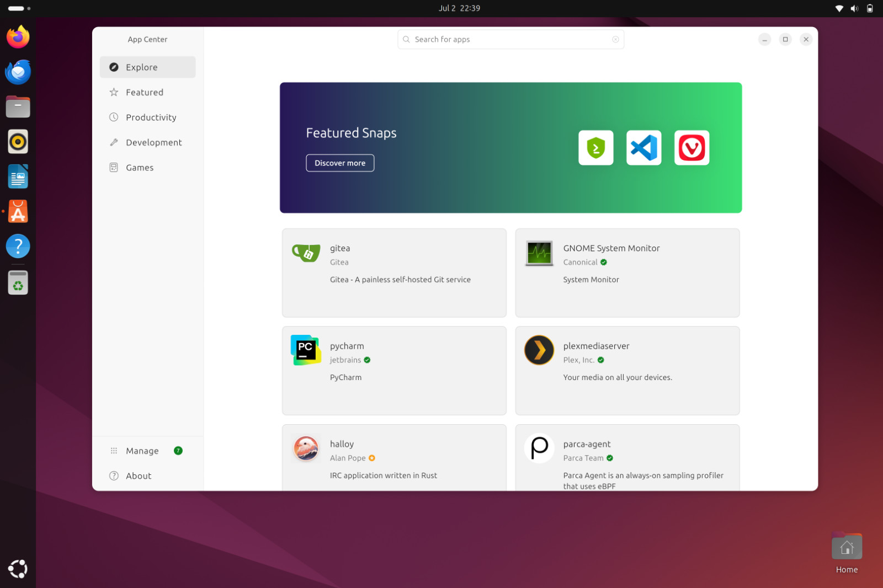This screenshot has height=588, width=883.
Task: Open LibreOffice Writer from the dock
Action: [x=18, y=177]
